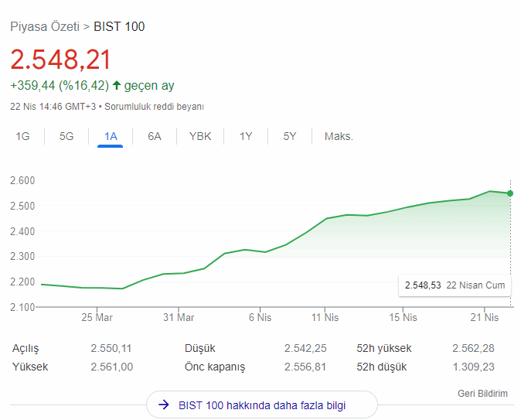Open the Sorumluluk reddi beyanı disclaimer link
Image resolution: width=521 pixels, height=420 pixels.
154,107
